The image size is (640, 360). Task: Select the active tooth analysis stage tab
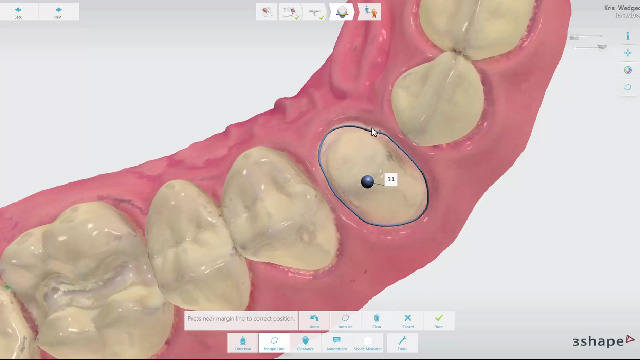pos(342,12)
